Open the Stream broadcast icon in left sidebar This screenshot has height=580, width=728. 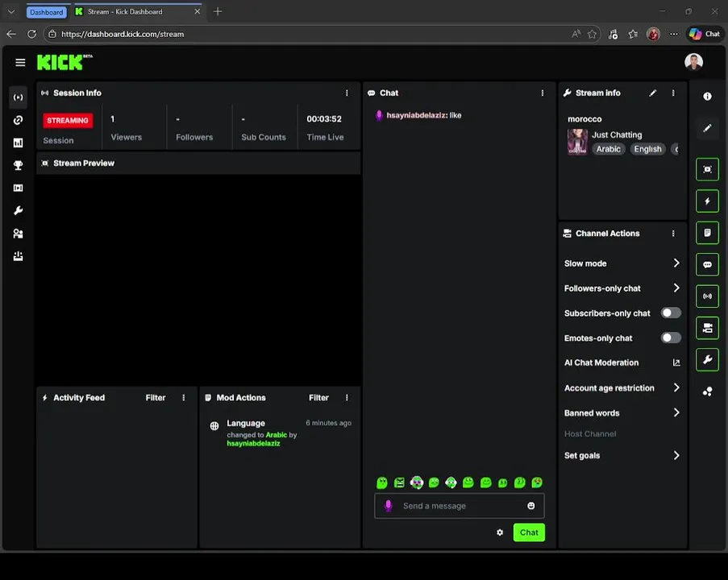pyautogui.click(x=18, y=97)
